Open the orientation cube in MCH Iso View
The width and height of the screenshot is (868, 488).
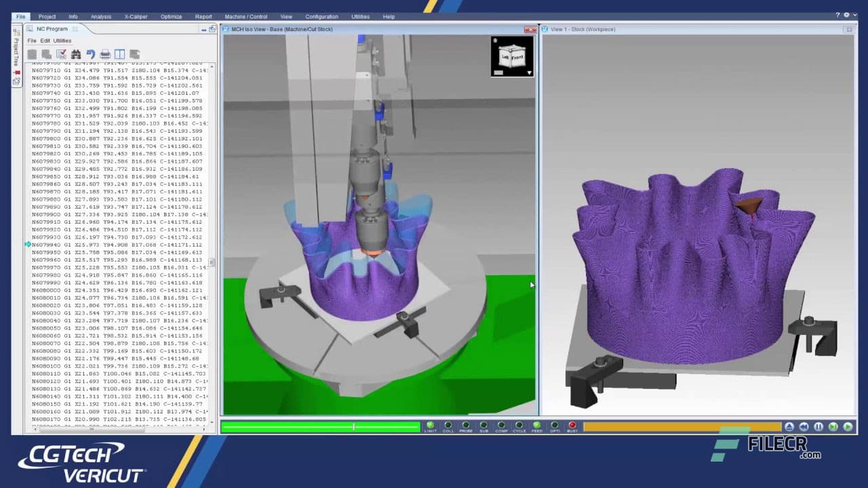pos(512,57)
